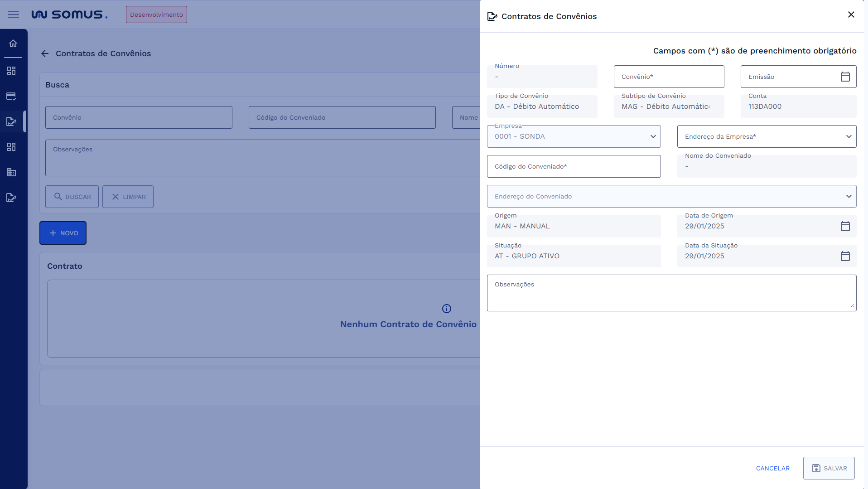Expand the Empresa dropdown
868x489 pixels.
click(653, 136)
